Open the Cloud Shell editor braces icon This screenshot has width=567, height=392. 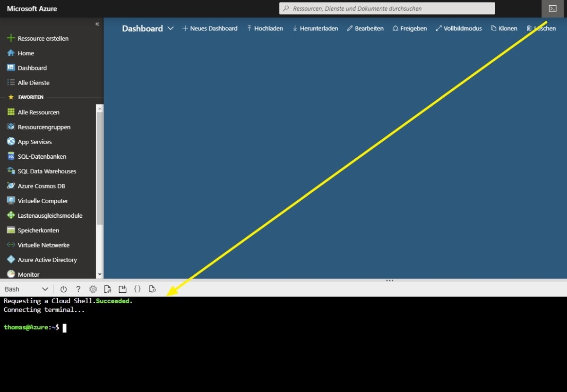(x=137, y=289)
